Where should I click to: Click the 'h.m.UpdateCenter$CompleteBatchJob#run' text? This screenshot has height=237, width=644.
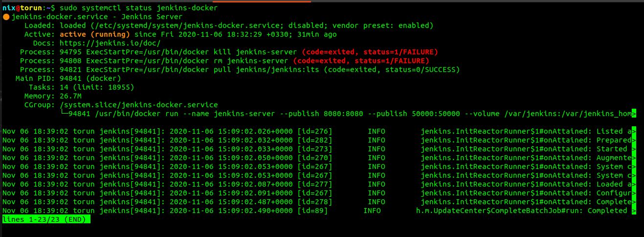coord(499,211)
